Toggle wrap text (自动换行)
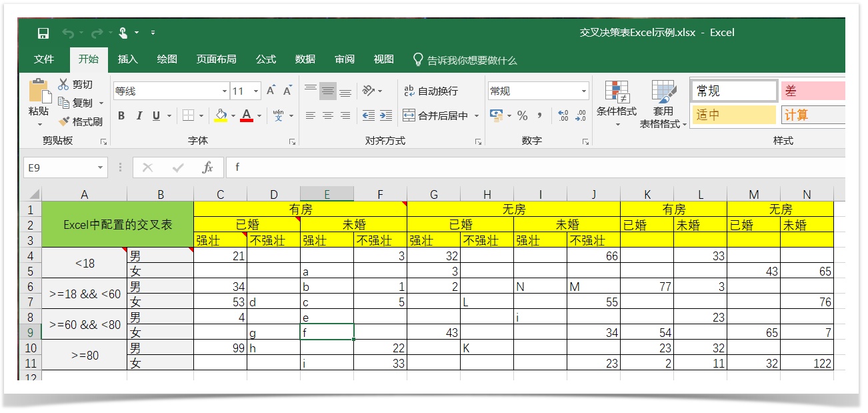This screenshot has height=413, width=868. (431, 91)
